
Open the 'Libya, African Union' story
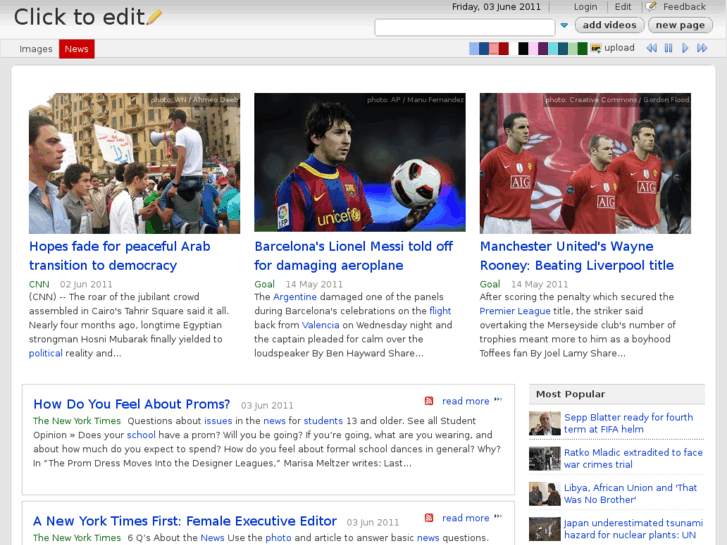point(630,494)
